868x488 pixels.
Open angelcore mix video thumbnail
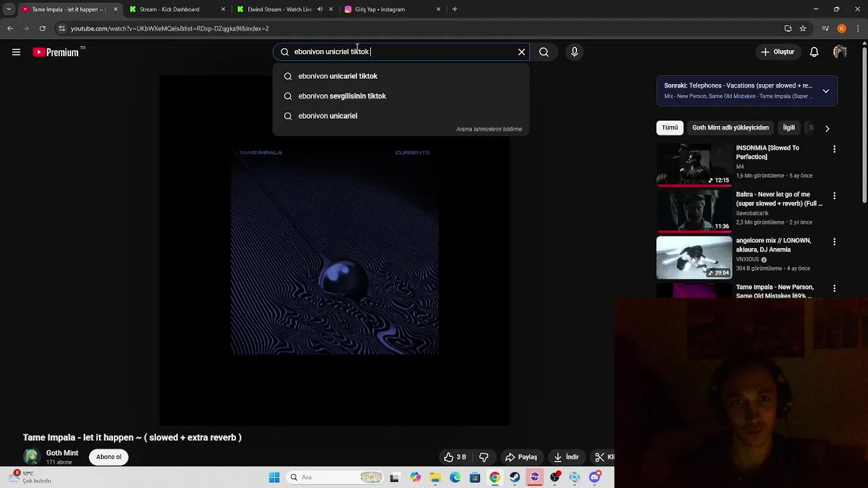(694, 258)
